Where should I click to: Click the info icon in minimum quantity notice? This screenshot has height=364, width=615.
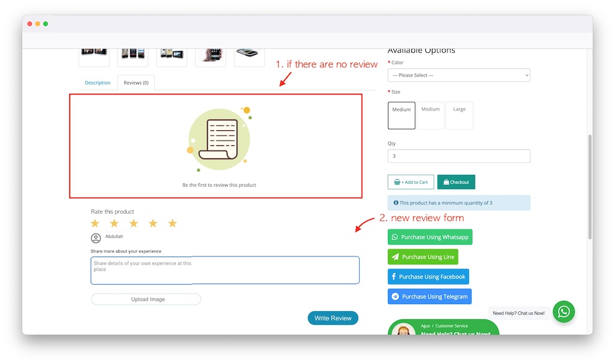tap(397, 202)
